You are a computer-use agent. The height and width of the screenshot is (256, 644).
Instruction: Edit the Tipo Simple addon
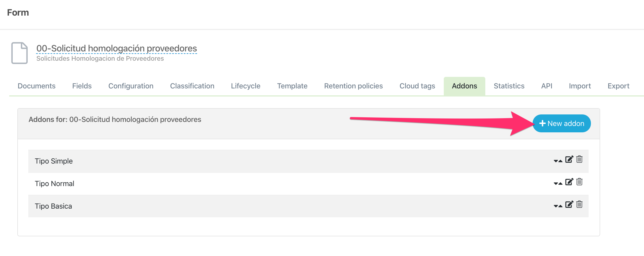[x=569, y=159]
